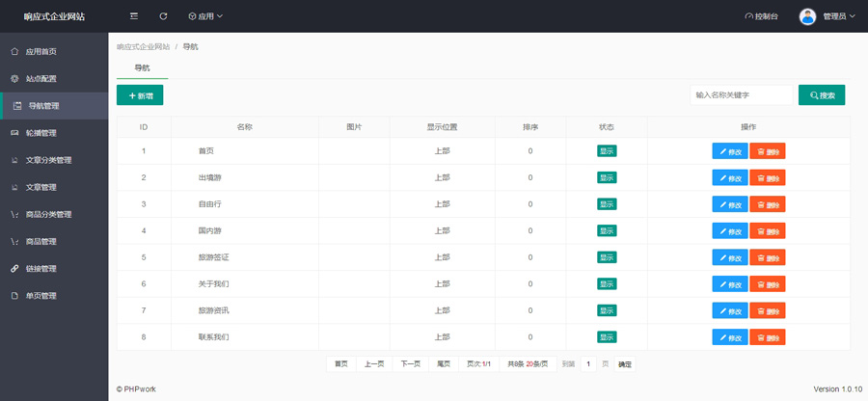Click 修改 button for 国内游 row
Screen dimensions: 868x401
pyautogui.click(x=729, y=231)
